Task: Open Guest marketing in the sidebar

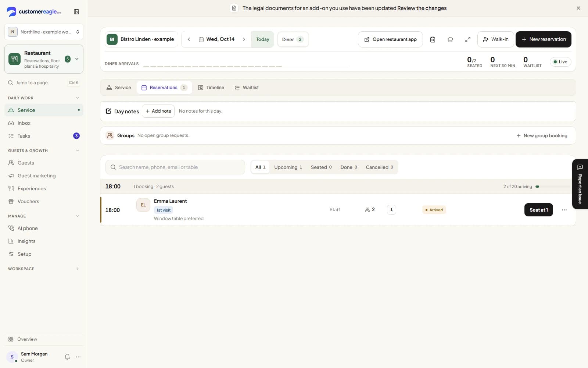Action: point(44,176)
